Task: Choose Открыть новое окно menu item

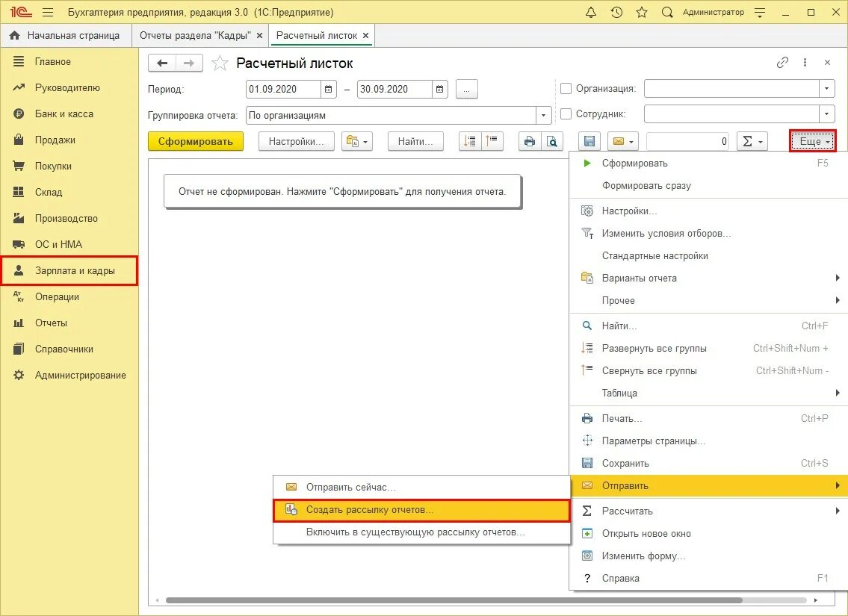Action: point(708,533)
